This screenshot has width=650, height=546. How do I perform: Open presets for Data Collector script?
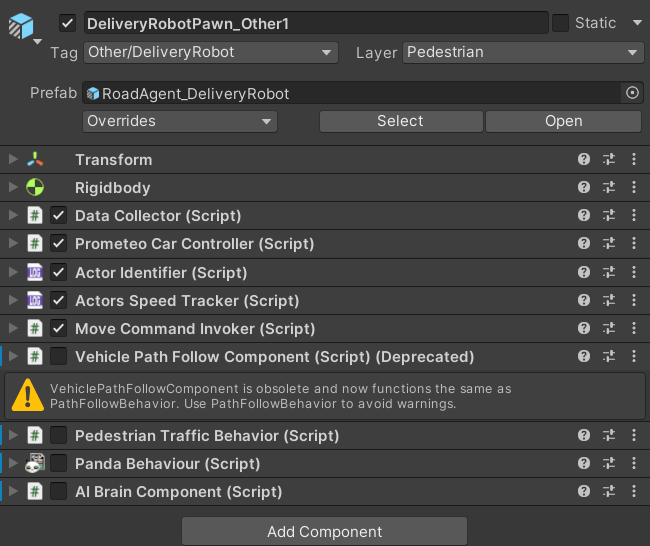[x=609, y=215]
